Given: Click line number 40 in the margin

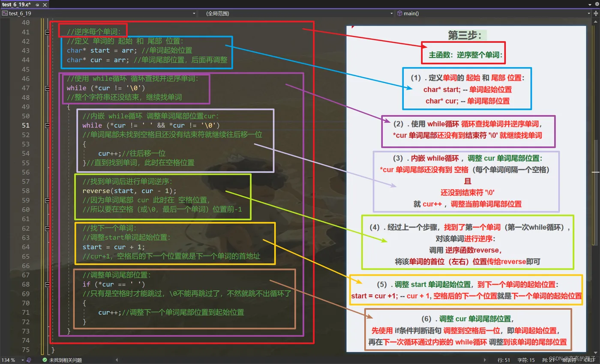Looking at the screenshot, I should coord(26,23).
